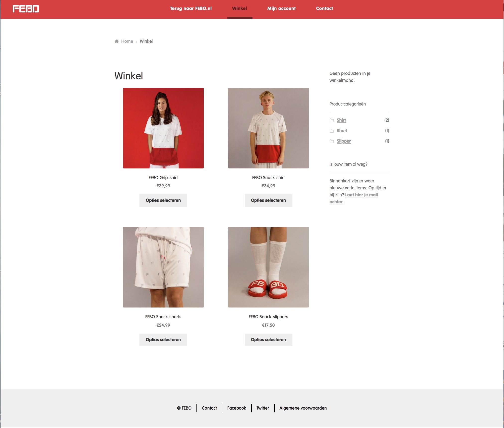The width and height of the screenshot is (504, 428).
Task: Choose Opties selecteren under Snack-slippers
Action: [x=268, y=340]
